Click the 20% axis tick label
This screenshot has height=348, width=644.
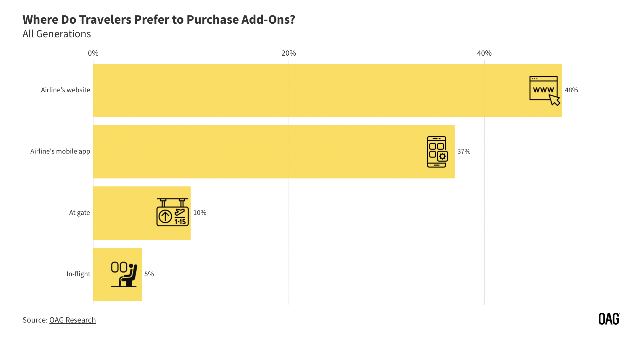click(x=289, y=53)
